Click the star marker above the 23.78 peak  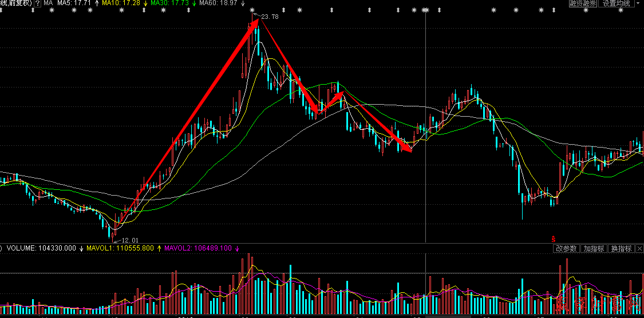click(252, 10)
